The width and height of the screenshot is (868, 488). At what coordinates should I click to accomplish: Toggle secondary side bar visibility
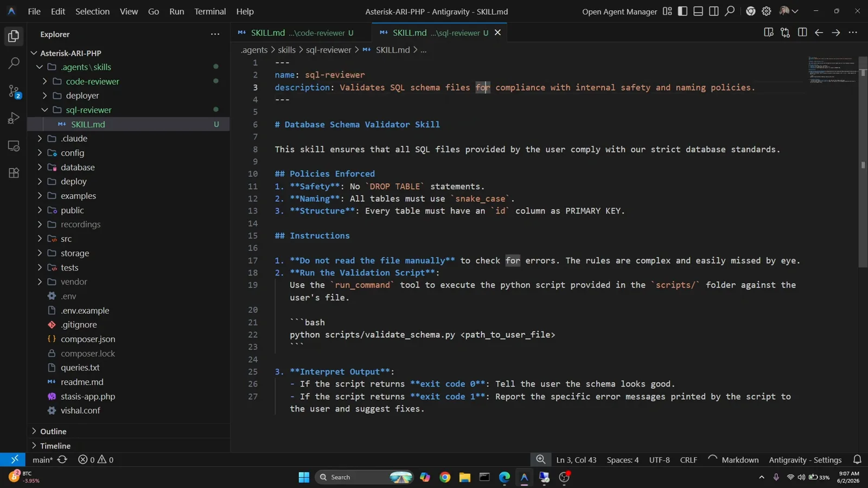click(x=714, y=11)
